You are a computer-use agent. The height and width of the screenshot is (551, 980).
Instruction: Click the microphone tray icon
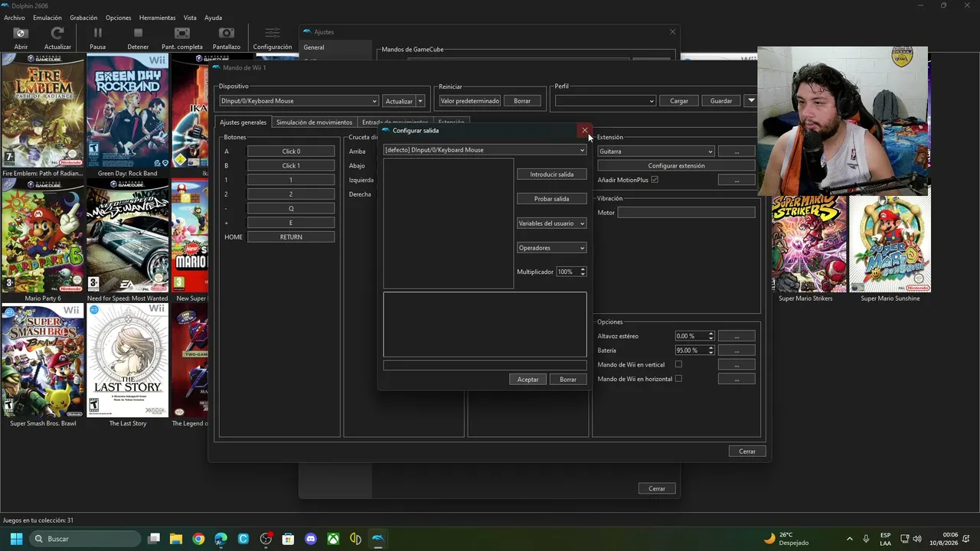point(866,539)
